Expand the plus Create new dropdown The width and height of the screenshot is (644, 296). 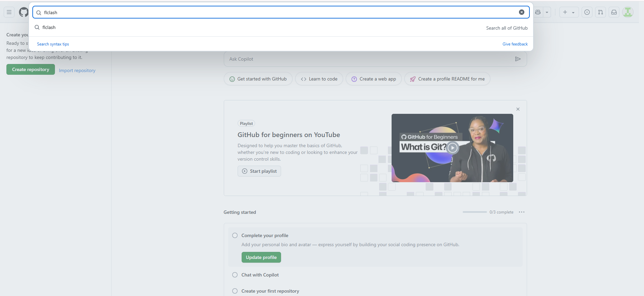click(x=569, y=12)
